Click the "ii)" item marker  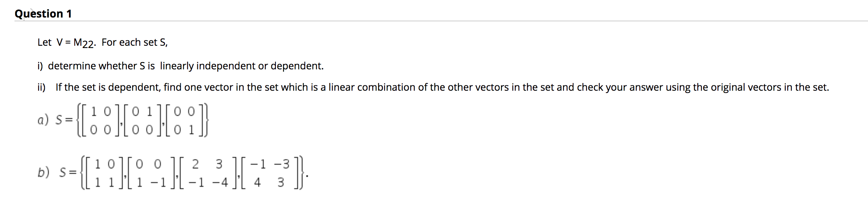(x=42, y=87)
